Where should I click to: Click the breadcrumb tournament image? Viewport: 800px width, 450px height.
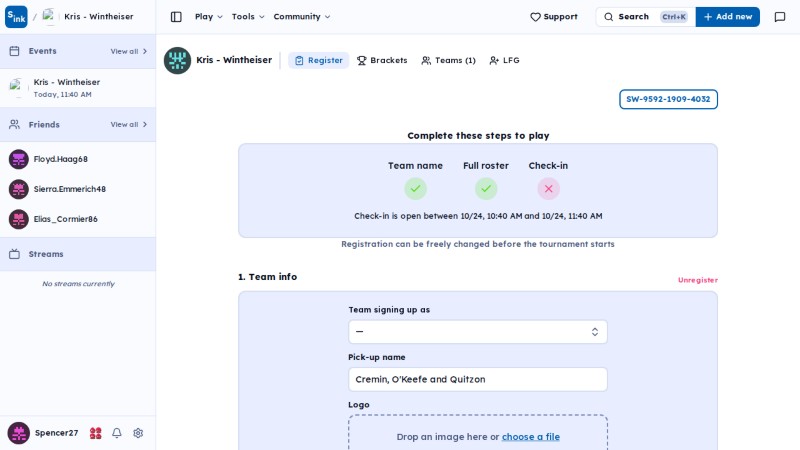[x=49, y=17]
